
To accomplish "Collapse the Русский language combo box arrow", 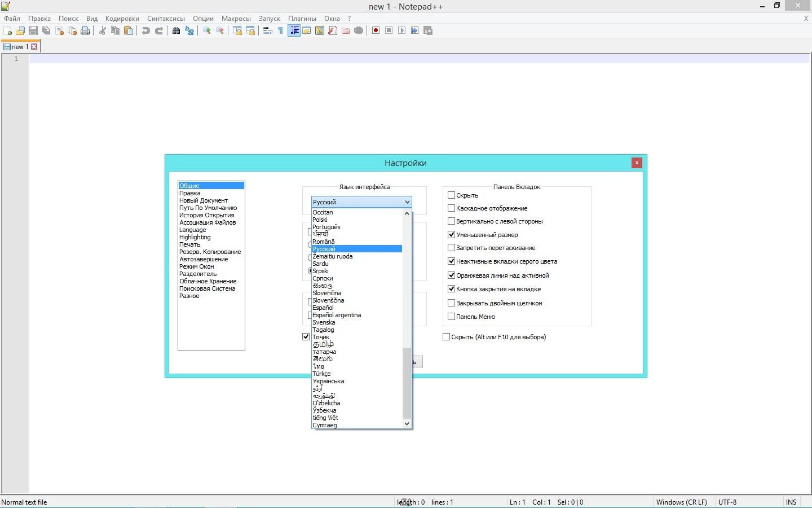I will click(407, 202).
